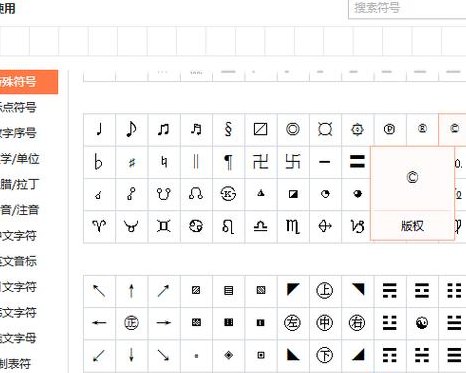Pick the black lower-left triangle ◣ symbol
This screenshot has height=373, width=466.
coord(293,355)
